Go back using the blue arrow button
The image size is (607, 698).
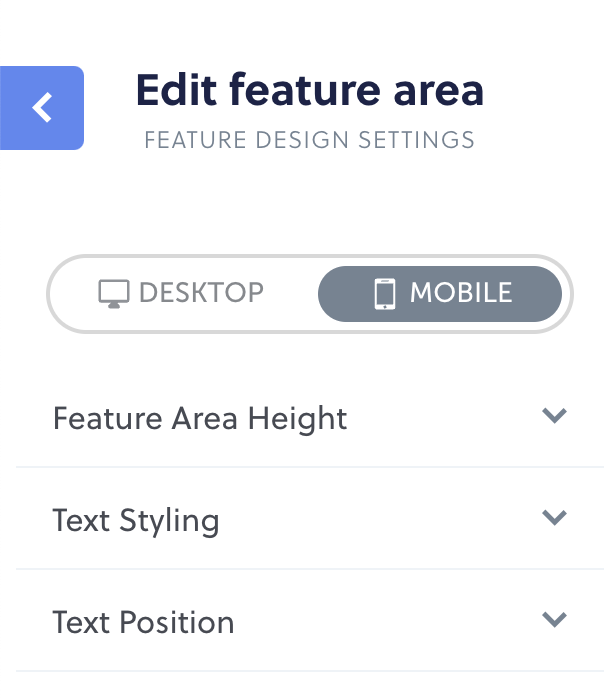tap(42, 108)
